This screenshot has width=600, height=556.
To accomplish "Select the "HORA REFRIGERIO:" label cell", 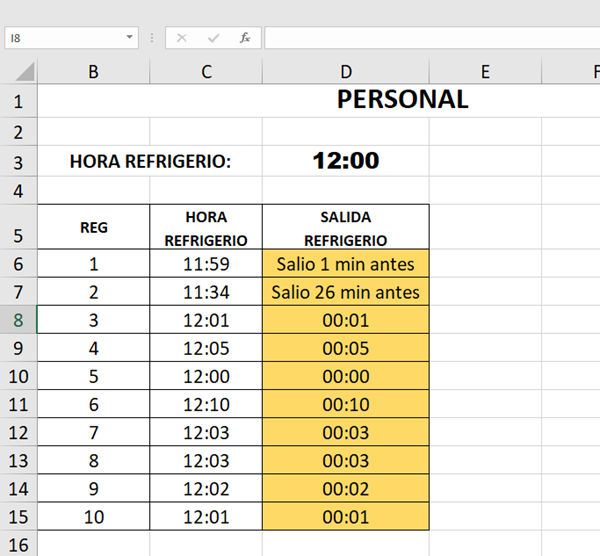I will pos(150,161).
